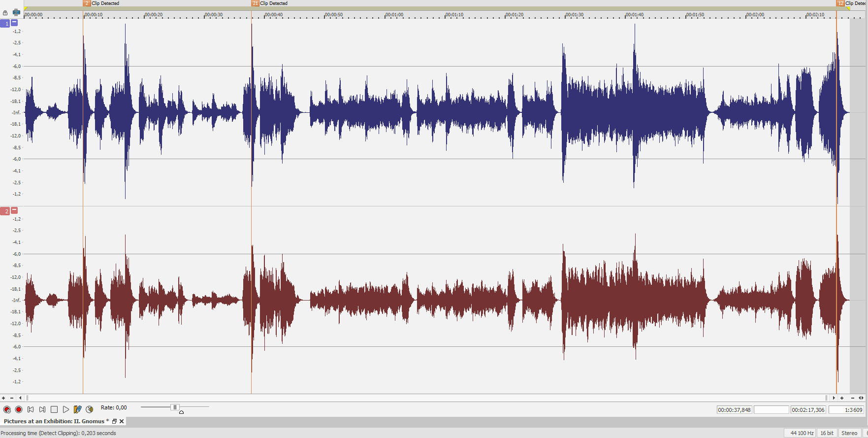The height and width of the screenshot is (438, 868).
Task: Select channel 1 number label
Action: coord(5,23)
